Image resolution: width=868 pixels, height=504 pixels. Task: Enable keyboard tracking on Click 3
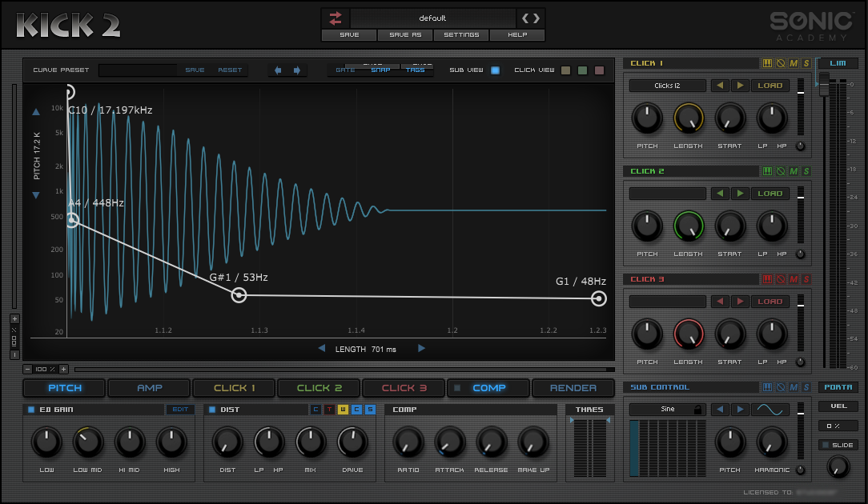(x=767, y=279)
